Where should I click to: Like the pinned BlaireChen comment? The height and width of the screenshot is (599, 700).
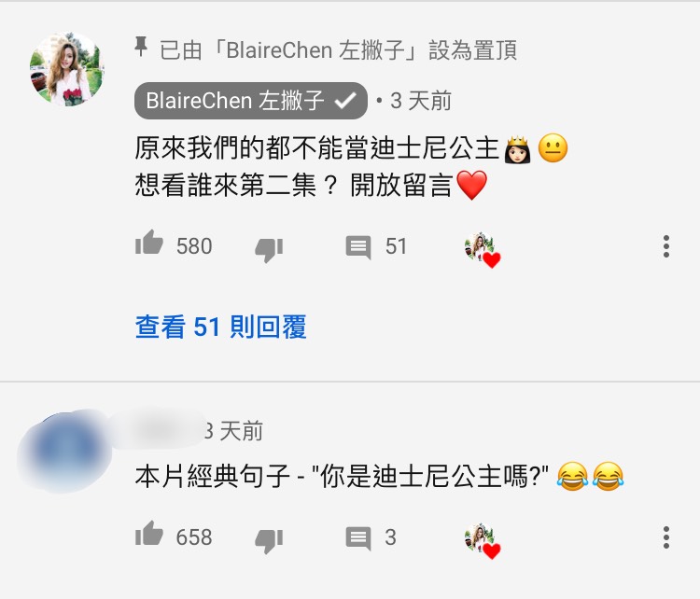pos(149,243)
